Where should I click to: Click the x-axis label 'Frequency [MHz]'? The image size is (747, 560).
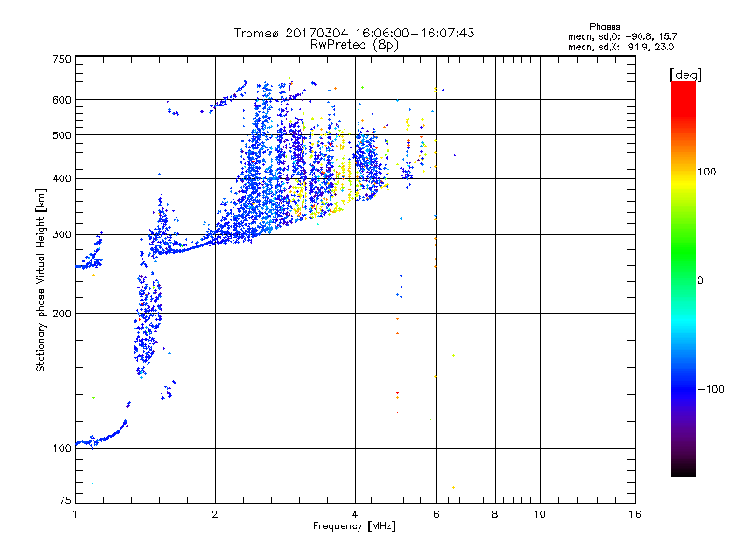(354, 526)
